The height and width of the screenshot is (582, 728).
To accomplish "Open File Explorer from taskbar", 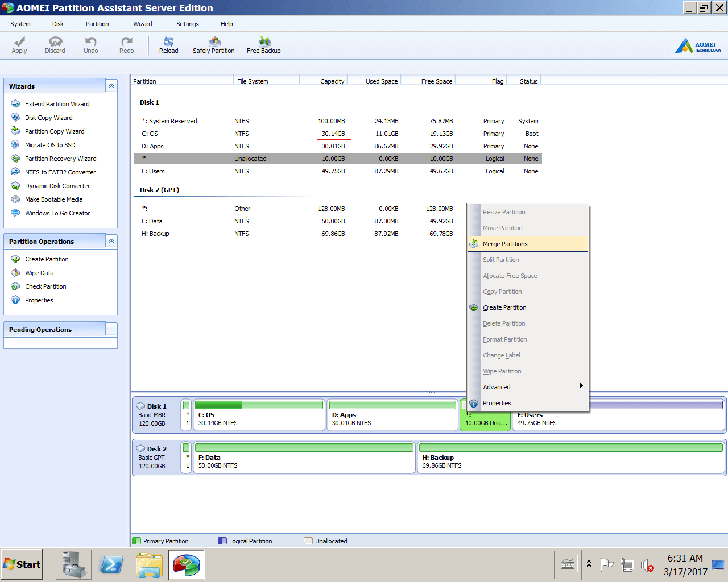I will pyautogui.click(x=149, y=564).
